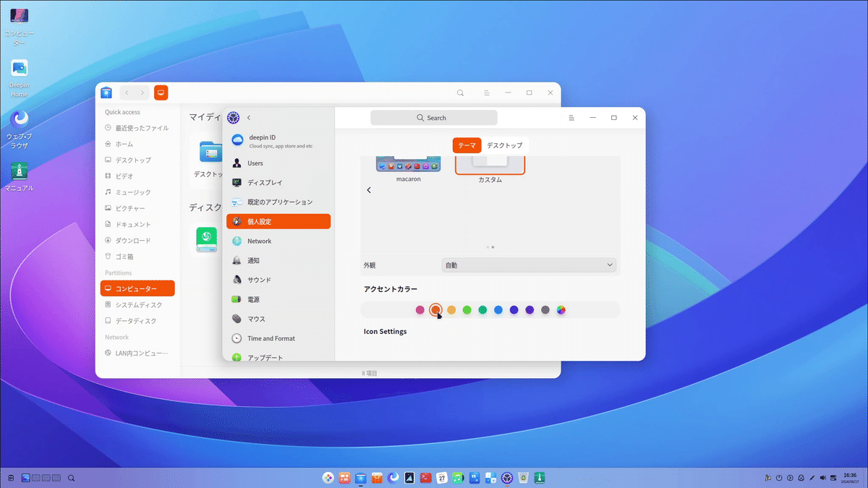Open the file manager hamburger menu
This screenshot has width=868, height=488.
click(487, 93)
